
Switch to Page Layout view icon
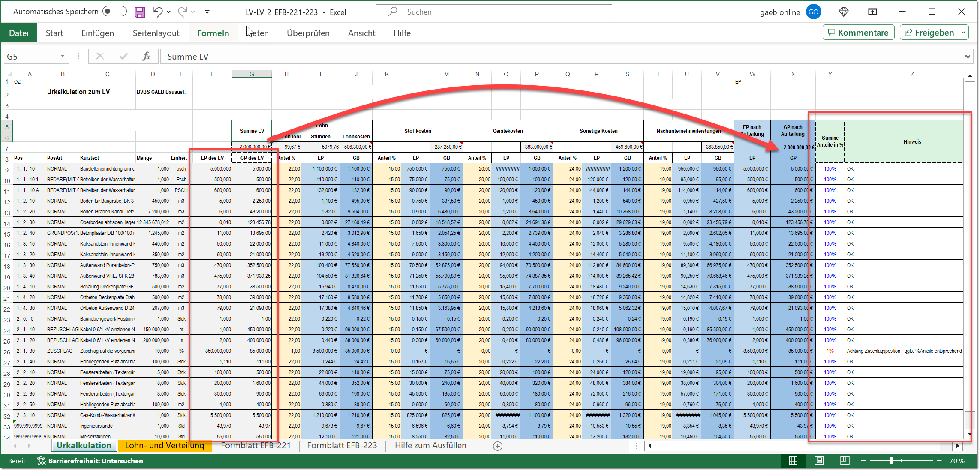(819, 461)
